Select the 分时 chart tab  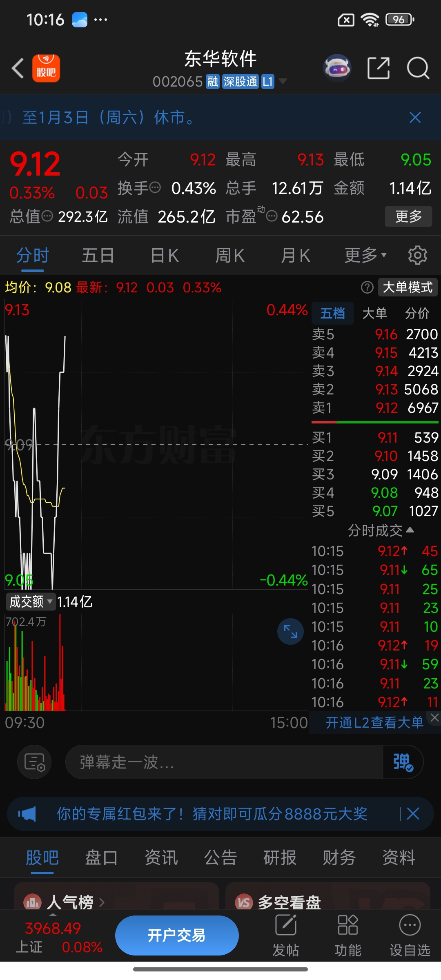(x=33, y=256)
